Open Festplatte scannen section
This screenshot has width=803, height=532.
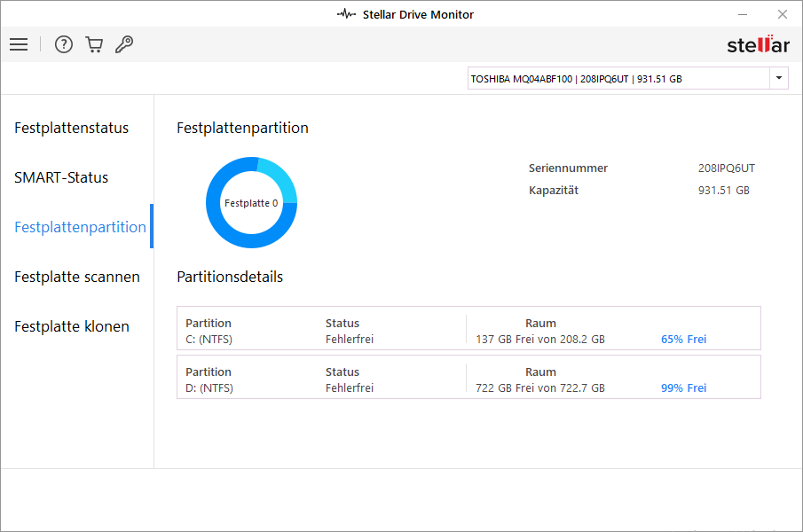tap(77, 277)
